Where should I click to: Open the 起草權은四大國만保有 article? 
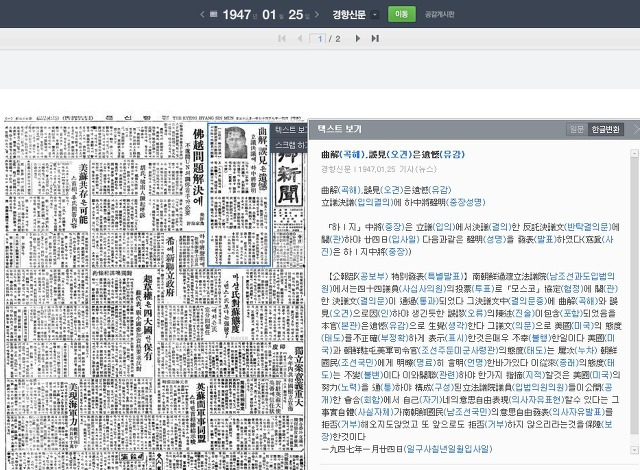(147, 317)
